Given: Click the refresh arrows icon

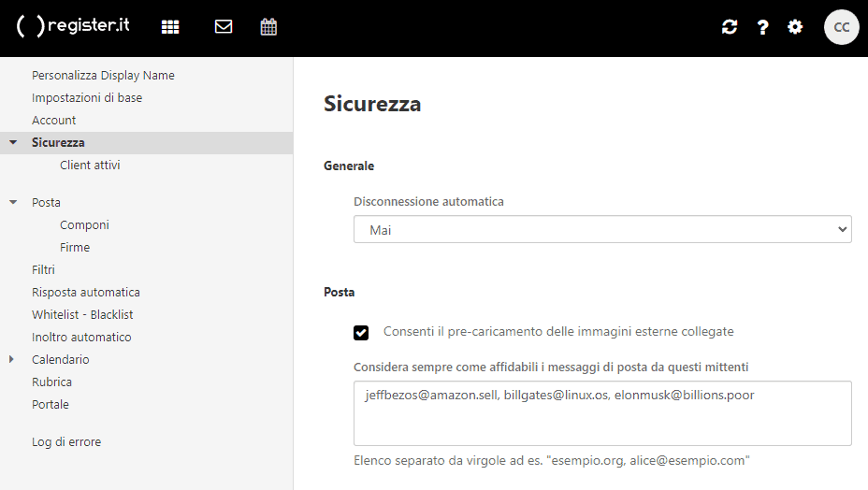Looking at the screenshot, I should click(x=730, y=27).
